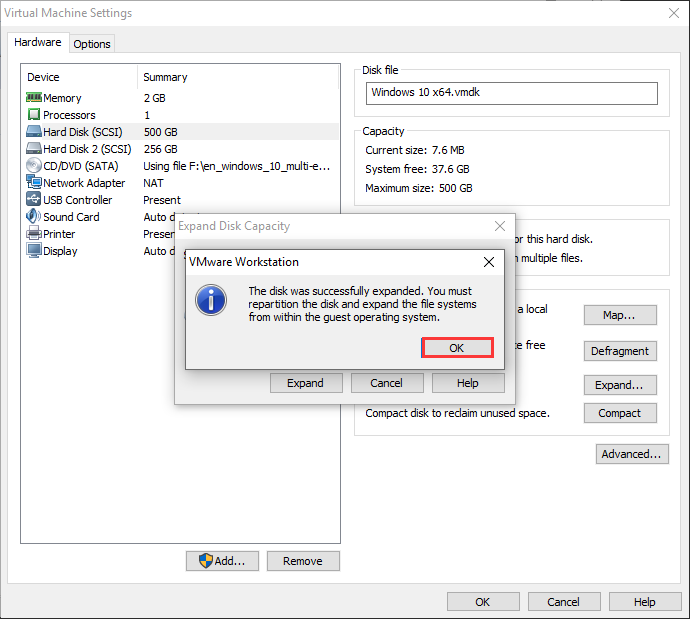This screenshot has width=690, height=619.
Task: Click 'Compact disk to reclaim unused space' text
Action: (x=457, y=413)
